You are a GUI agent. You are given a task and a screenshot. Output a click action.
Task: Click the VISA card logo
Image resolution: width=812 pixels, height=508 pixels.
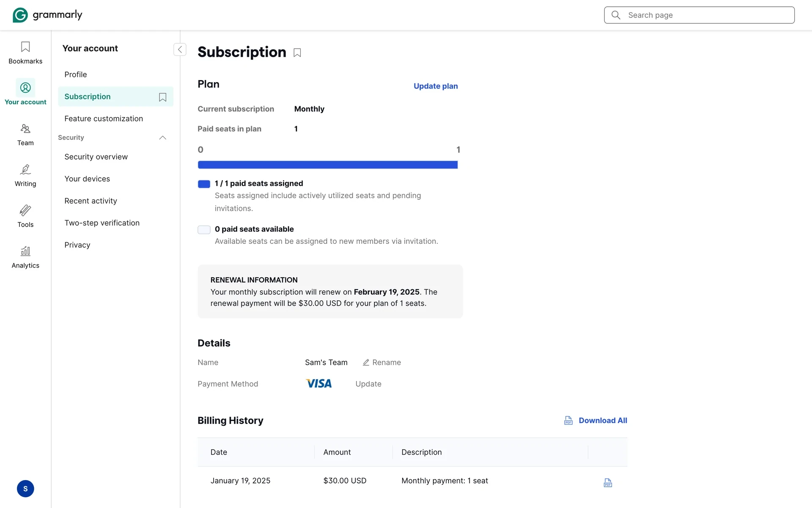319,384
